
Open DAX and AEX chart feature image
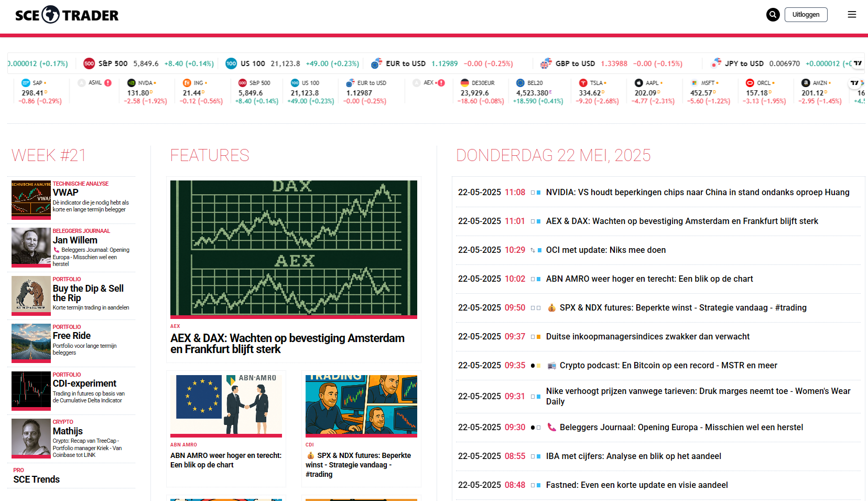294,249
